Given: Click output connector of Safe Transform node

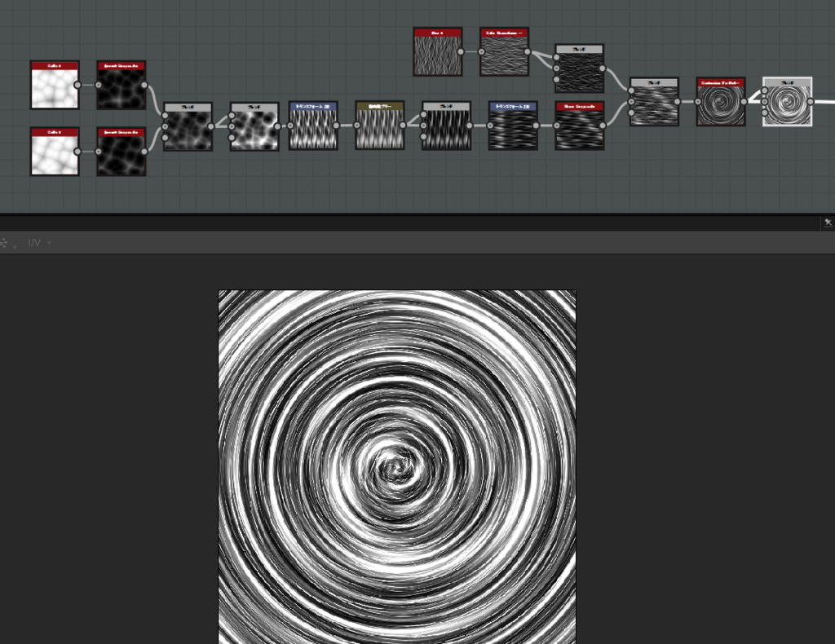Looking at the screenshot, I should [x=528, y=51].
